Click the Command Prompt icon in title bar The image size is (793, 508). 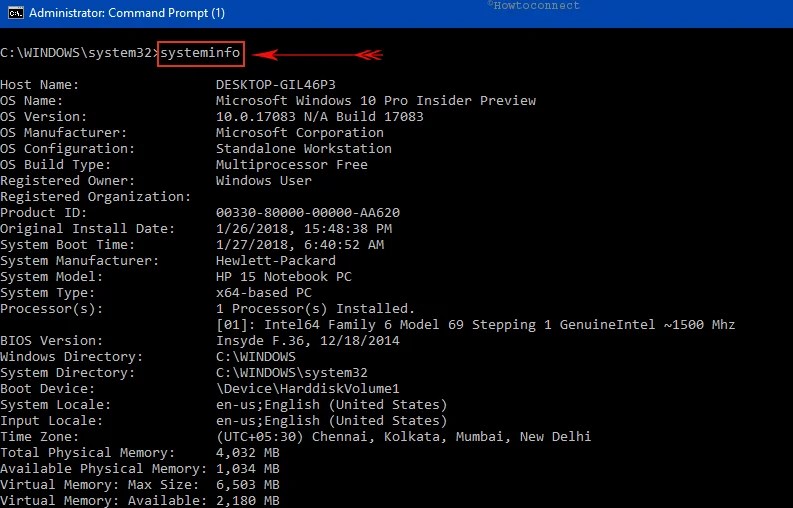tap(16, 13)
